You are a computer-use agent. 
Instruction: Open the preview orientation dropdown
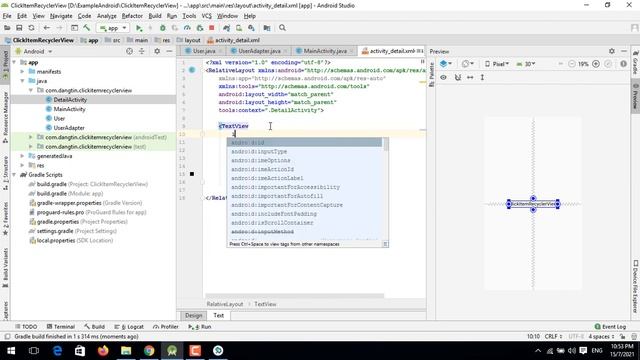click(468, 64)
